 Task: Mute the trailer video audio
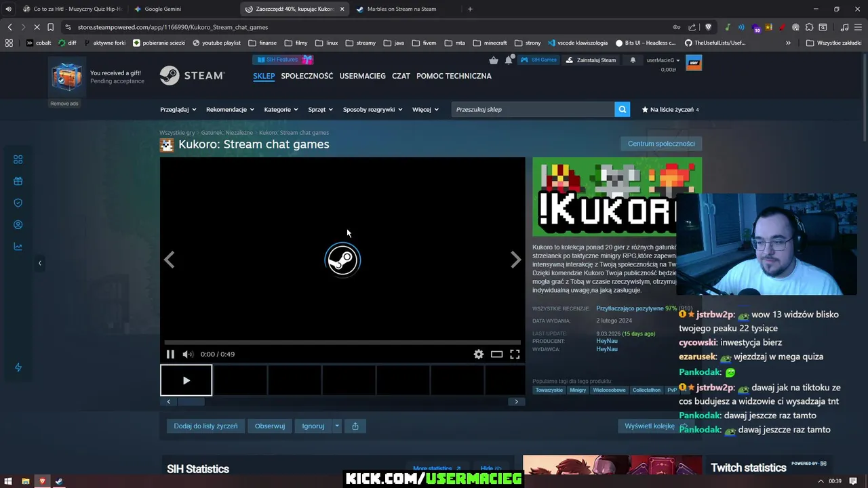pyautogui.click(x=188, y=354)
